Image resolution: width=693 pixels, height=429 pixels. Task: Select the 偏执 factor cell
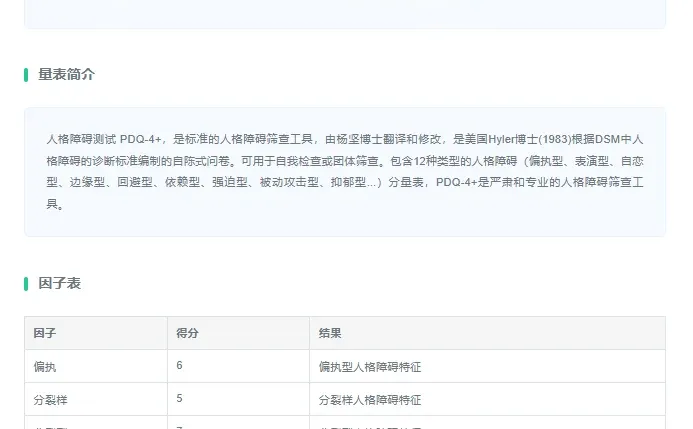click(96, 366)
